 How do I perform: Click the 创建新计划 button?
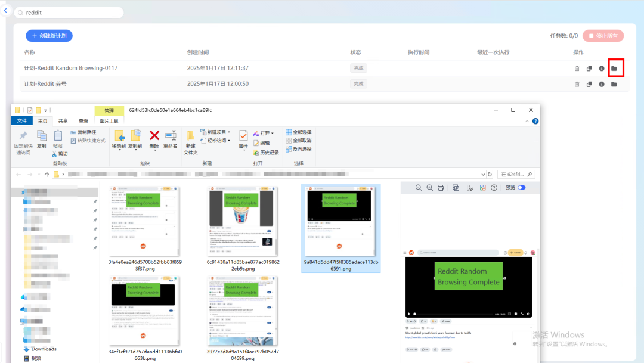49,36
